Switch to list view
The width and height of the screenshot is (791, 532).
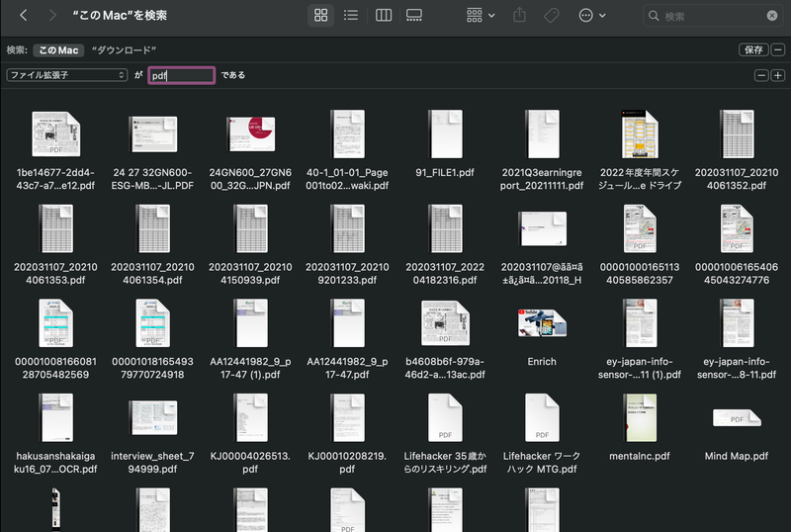pyautogui.click(x=351, y=15)
